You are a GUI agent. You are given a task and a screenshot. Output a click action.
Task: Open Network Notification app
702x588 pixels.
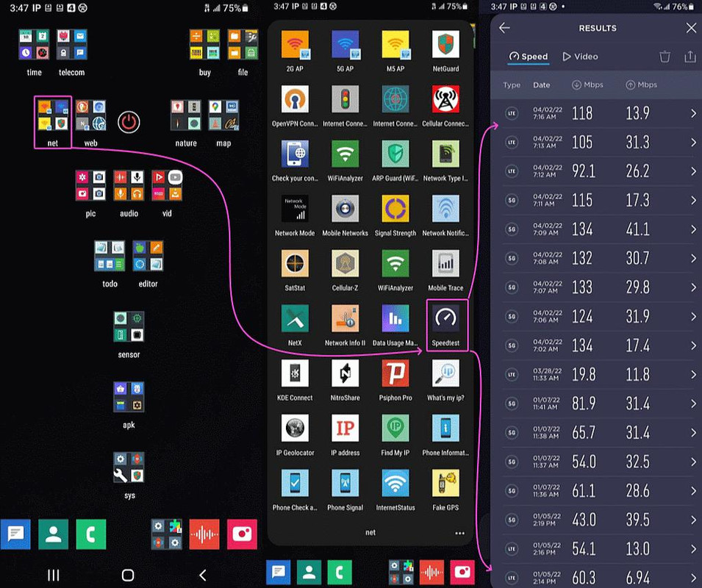point(445,209)
